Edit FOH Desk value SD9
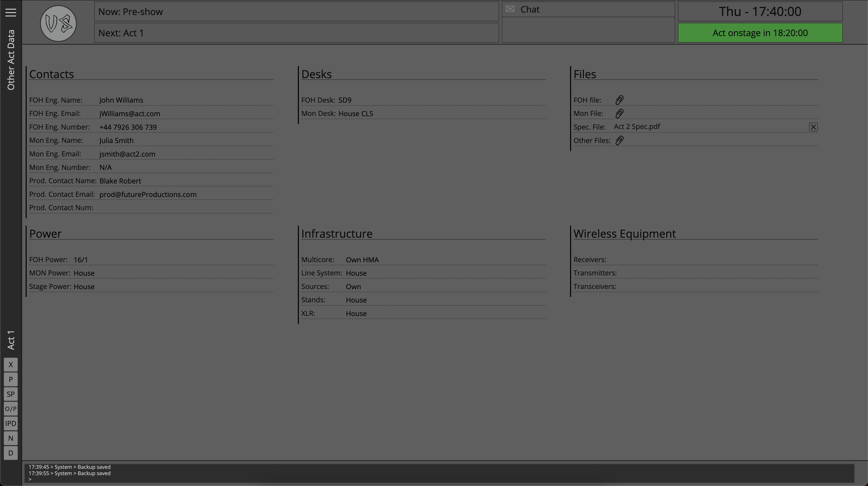 345,100
